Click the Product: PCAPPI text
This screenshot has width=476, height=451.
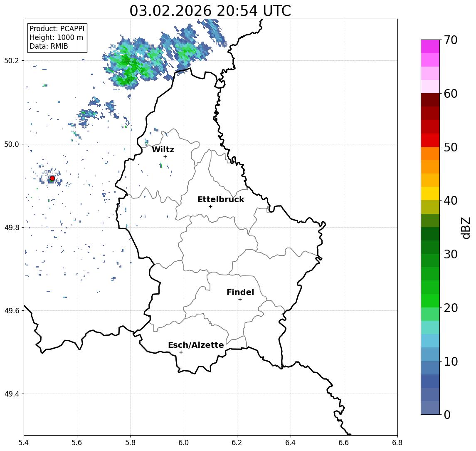click(x=57, y=29)
